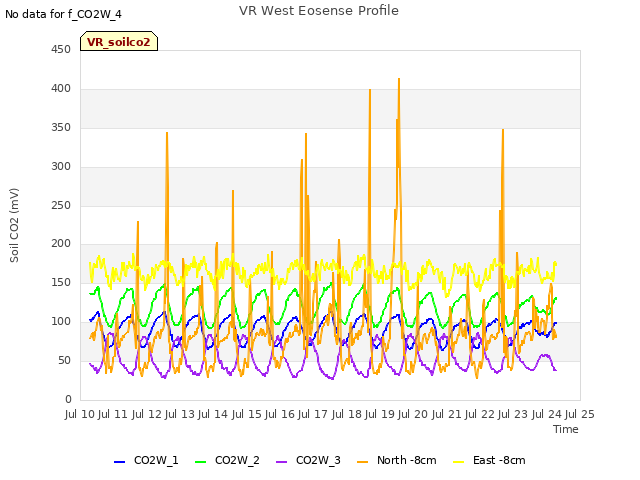Click the Soil CO2 (mV) axis label
This screenshot has height=480, width=640.
coord(14,225)
